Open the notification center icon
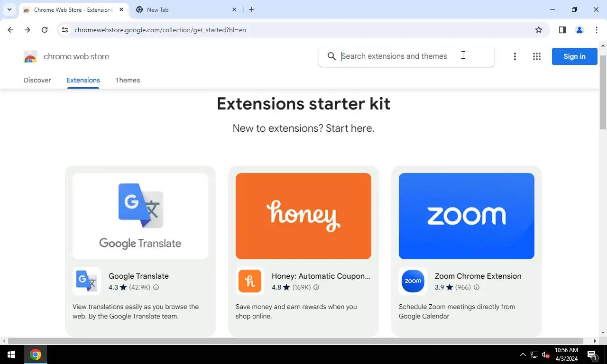 point(592,355)
